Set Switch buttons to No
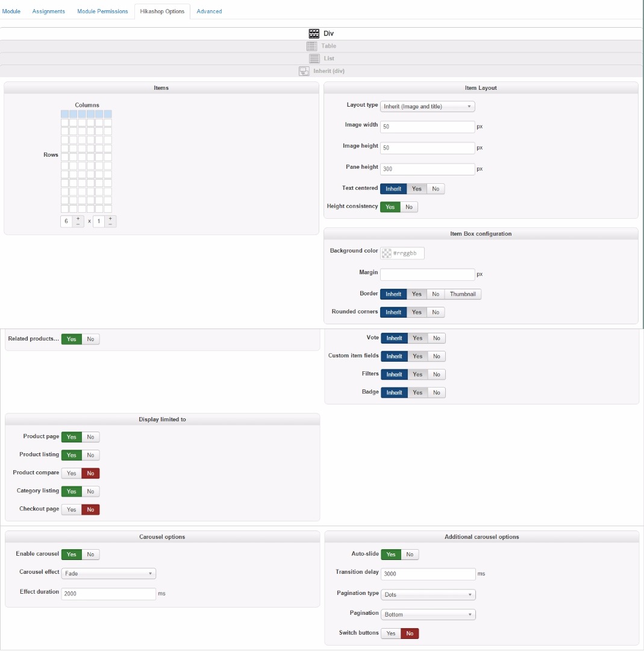The height and width of the screenshot is (651, 644). point(410,634)
